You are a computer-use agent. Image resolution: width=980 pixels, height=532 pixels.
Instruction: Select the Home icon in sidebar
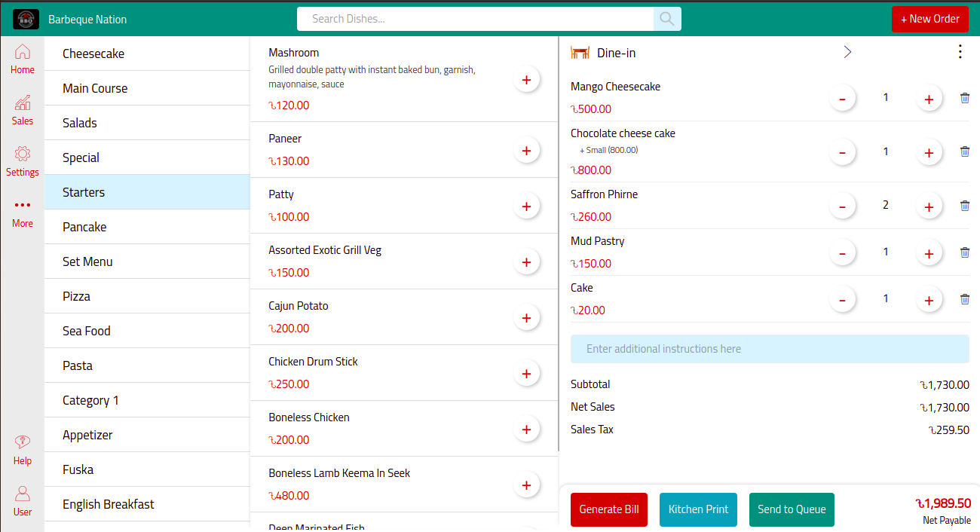click(x=22, y=57)
